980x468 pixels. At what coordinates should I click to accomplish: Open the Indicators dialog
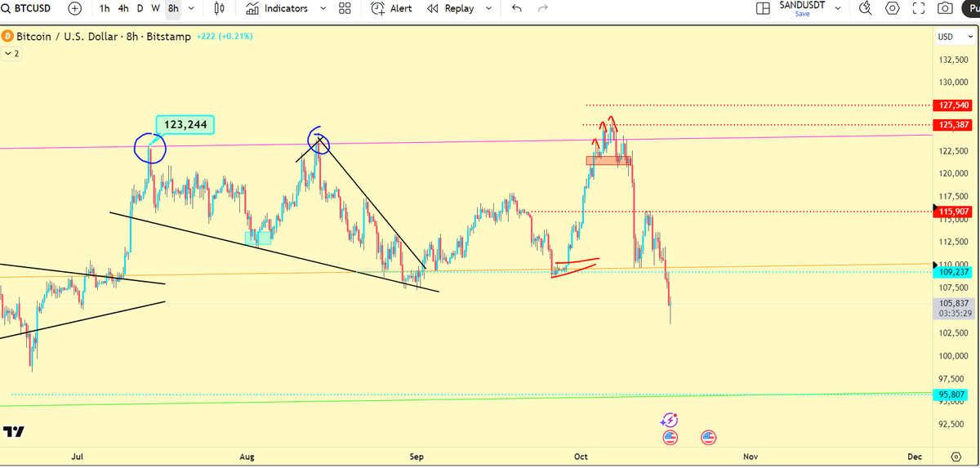click(278, 8)
